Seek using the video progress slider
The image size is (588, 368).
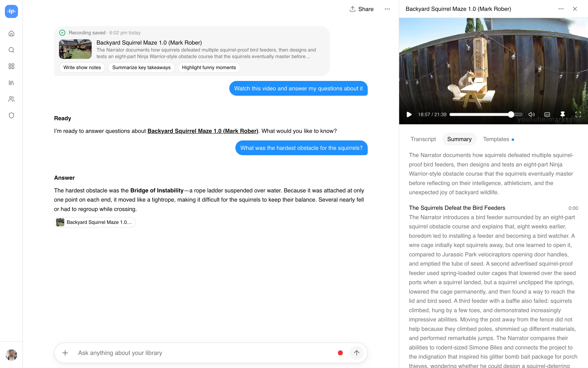[x=486, y=114]
